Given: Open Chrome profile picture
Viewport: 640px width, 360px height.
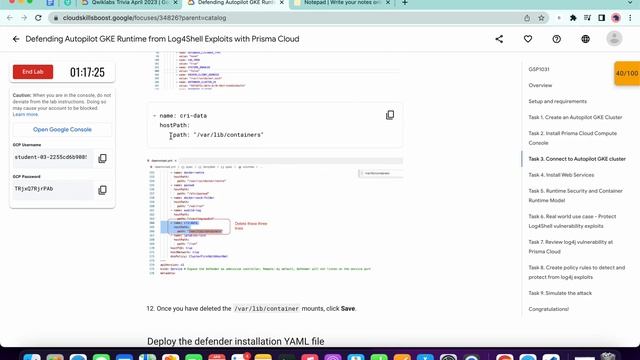Looking at the screenshot, I should pos(616,18).
